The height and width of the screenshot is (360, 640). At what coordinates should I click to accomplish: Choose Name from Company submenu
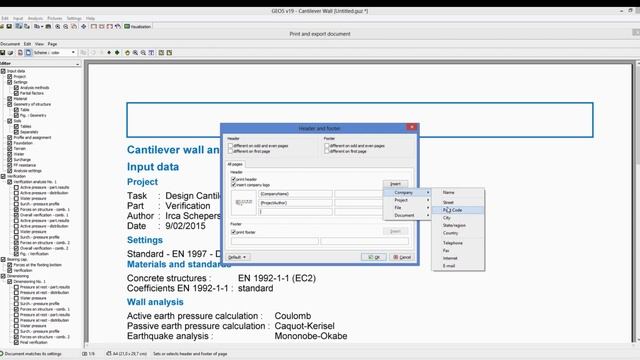pos(458,192)
